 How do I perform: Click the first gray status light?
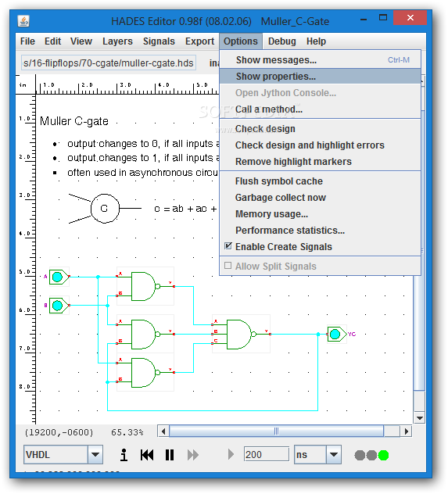tap(360, 455)
